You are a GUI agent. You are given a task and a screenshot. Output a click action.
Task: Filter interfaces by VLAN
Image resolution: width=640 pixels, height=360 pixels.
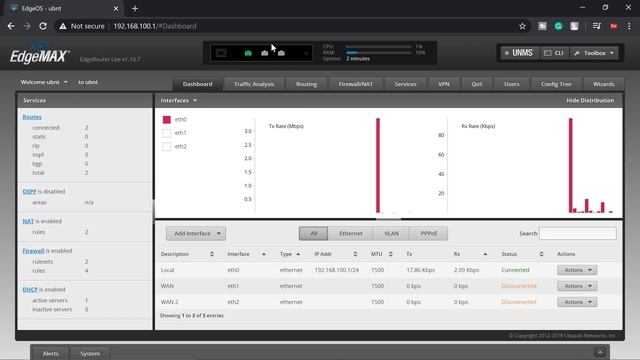pyautogui.click(x=391, y=233)
